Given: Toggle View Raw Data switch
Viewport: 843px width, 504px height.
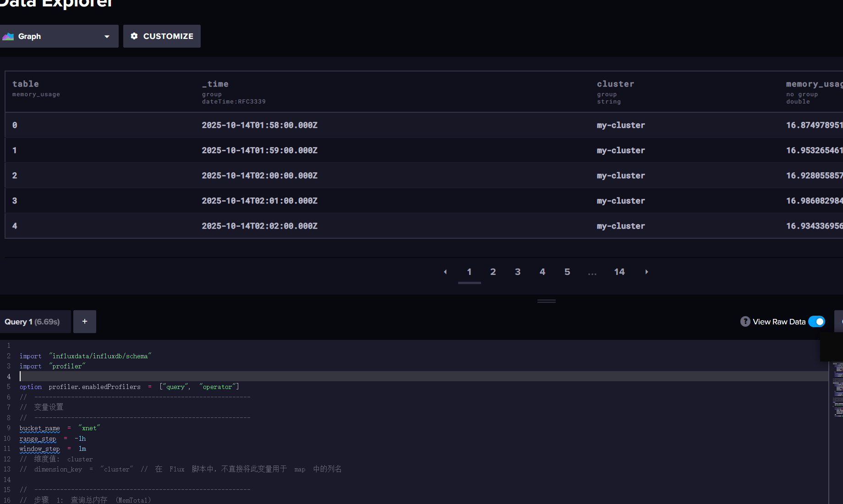Looking at the screenshot, I should (817, 322).
